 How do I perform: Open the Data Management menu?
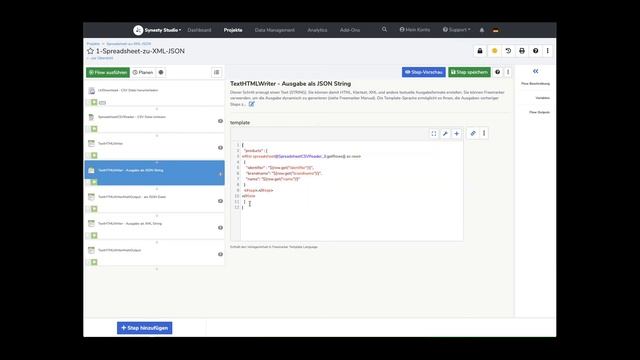tap(274, 30)
